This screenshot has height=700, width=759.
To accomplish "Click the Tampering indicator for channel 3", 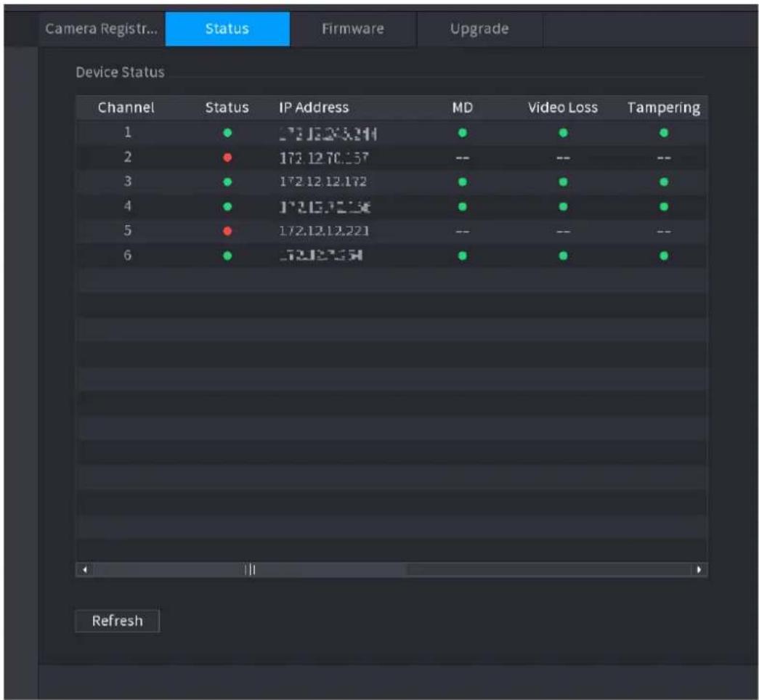I will 664,182.
